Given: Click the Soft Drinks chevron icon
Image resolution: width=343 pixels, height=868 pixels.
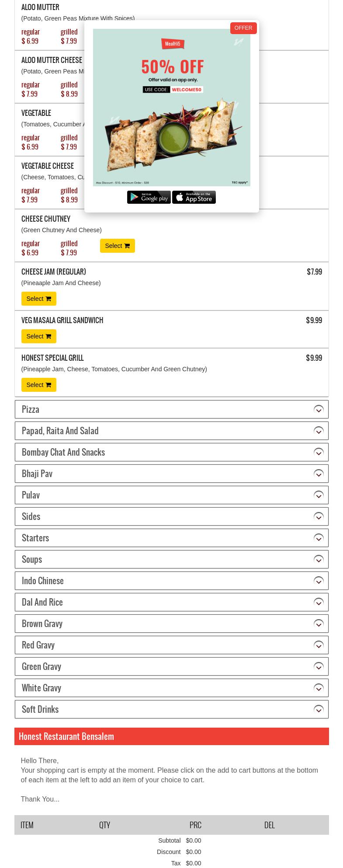Looking at the screenshot, I should tap(319, 710).
